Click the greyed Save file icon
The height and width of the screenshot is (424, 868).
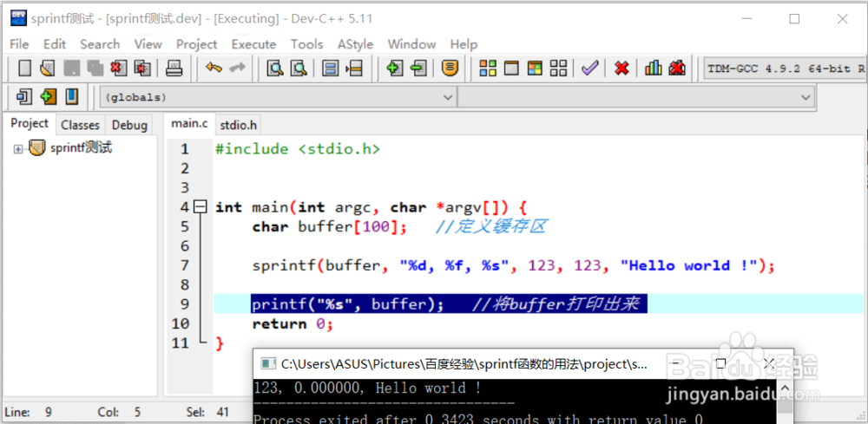pos(71,68)
